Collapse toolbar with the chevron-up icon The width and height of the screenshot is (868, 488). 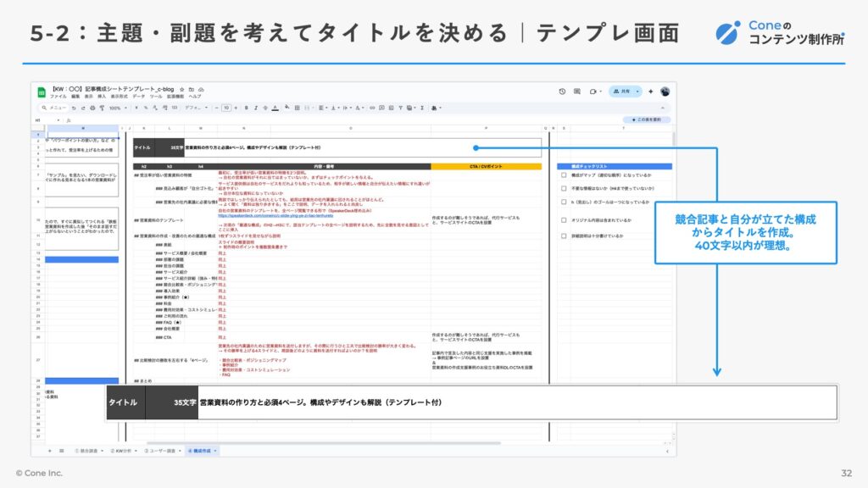(663, 108)
